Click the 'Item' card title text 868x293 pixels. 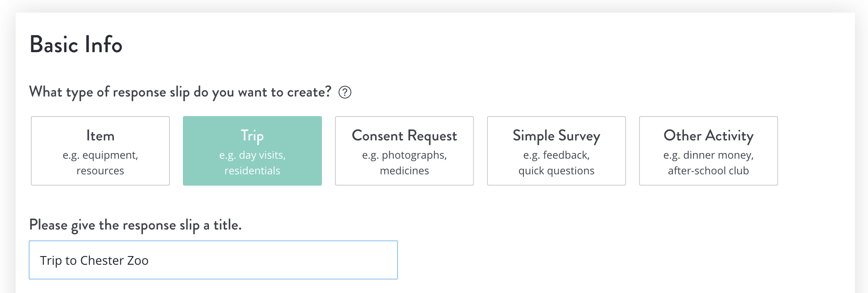point(100,136)
